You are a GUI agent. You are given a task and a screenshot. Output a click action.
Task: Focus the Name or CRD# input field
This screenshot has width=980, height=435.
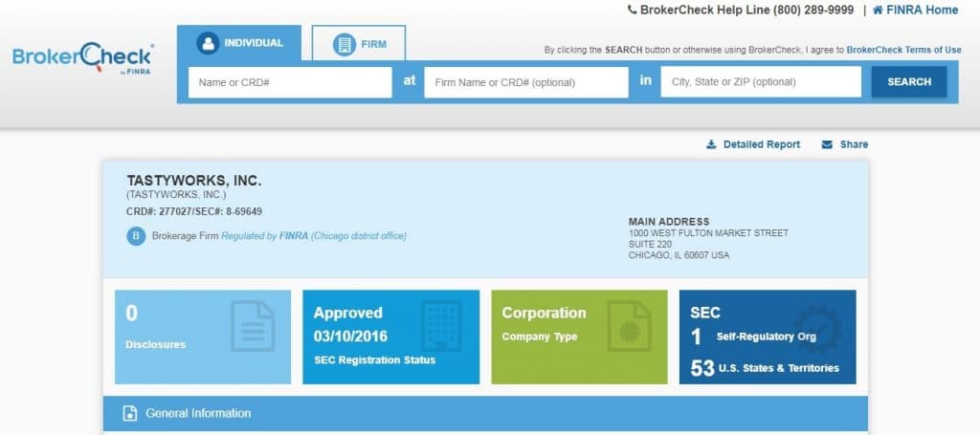(290, 82)
